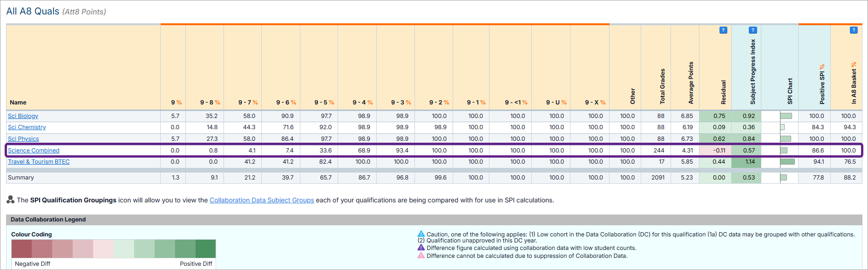Click help icon above In A8 Basket %

[853, 30]
